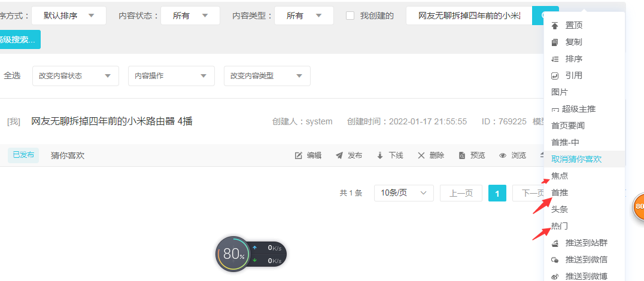This screenshot has height=281, width=644.
Task: Click the orange floating ball at right edge
Action: point(638,206)
